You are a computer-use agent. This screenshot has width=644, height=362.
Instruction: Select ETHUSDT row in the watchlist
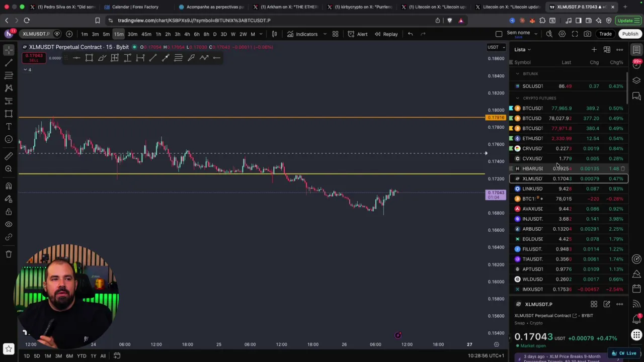click(569, 138)
